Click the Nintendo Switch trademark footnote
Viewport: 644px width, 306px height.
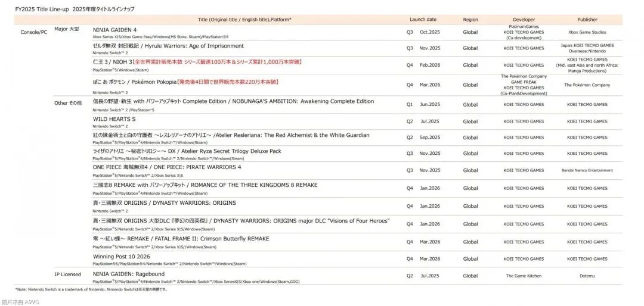point(92,289)
